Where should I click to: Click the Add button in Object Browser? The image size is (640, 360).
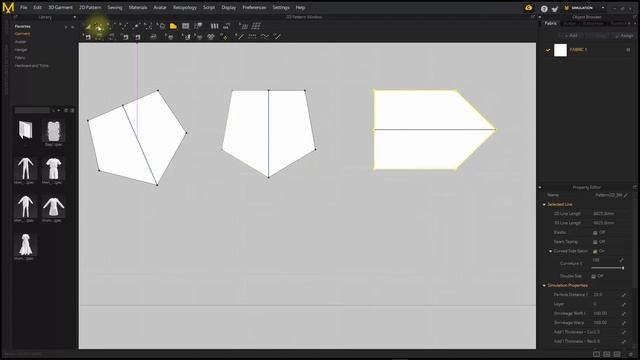(x=571, y=36)
